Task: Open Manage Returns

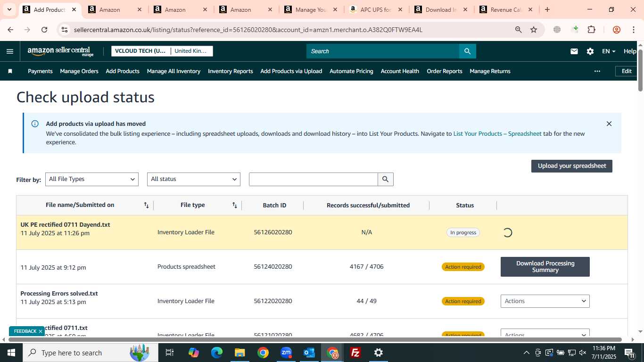Action: coord(490,71)
